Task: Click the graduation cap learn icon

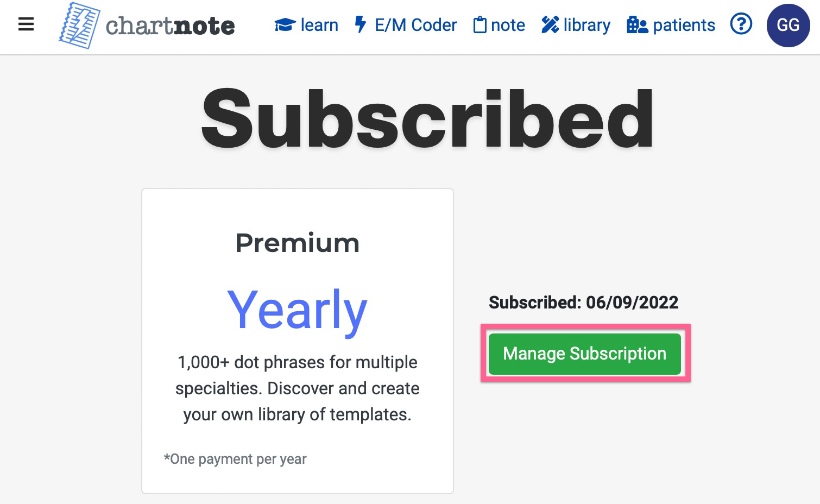Action: [x=285, y=25]
